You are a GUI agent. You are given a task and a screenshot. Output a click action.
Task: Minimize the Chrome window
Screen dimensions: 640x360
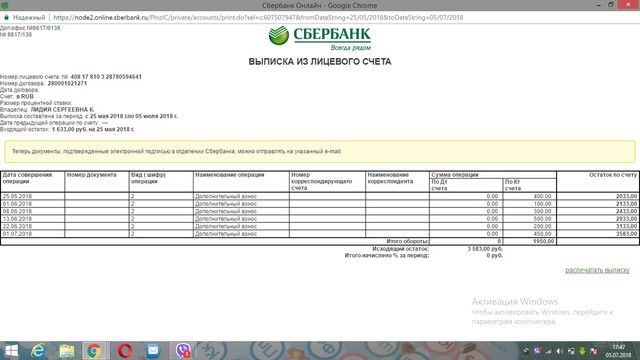599,5
